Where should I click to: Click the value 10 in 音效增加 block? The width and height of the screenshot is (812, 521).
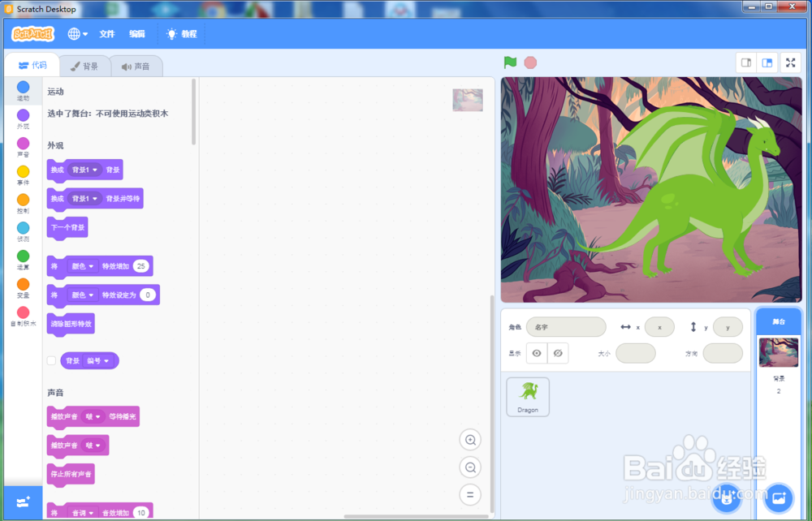(140, 513)
